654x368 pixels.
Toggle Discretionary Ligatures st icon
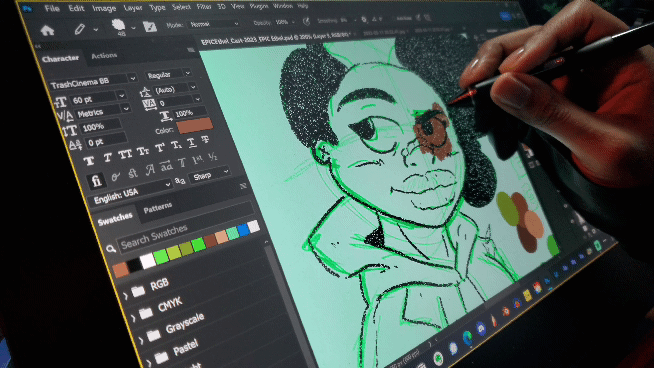[133, 173]
